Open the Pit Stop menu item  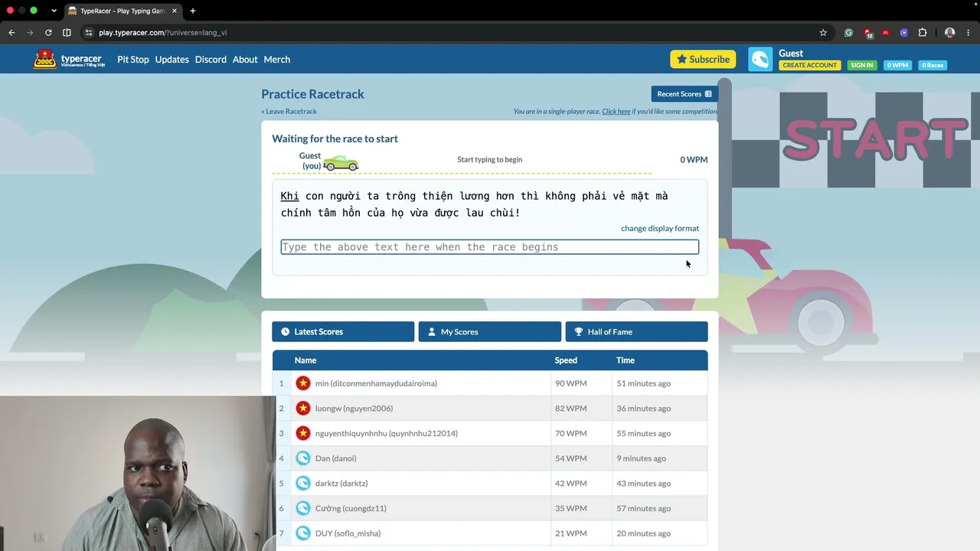coord(133,60)
